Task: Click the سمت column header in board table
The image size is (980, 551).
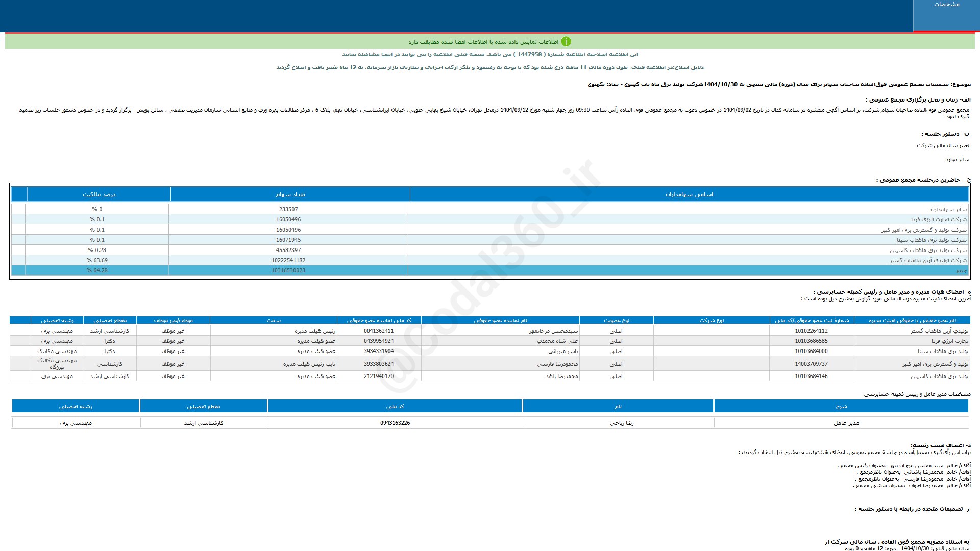Action: click(x=274, y=320)
